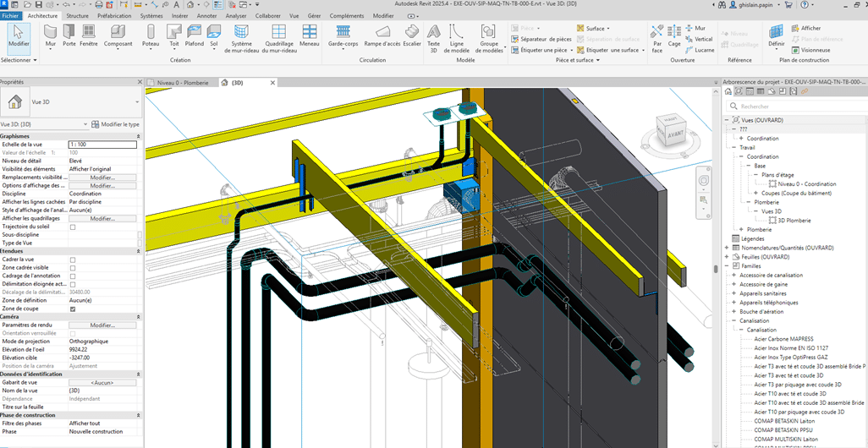Expand Feuilles (OUVRARD) tree node

coord(727,257)
